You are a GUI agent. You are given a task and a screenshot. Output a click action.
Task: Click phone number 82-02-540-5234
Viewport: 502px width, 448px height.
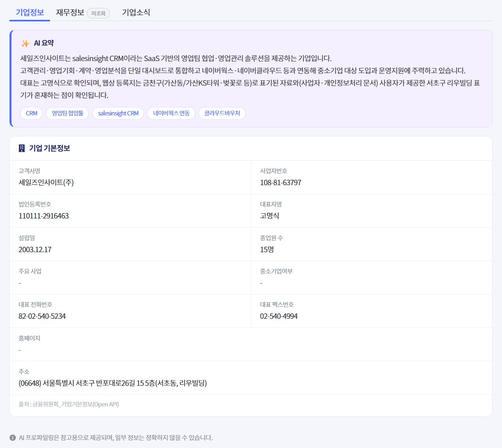tap(42, 316)
